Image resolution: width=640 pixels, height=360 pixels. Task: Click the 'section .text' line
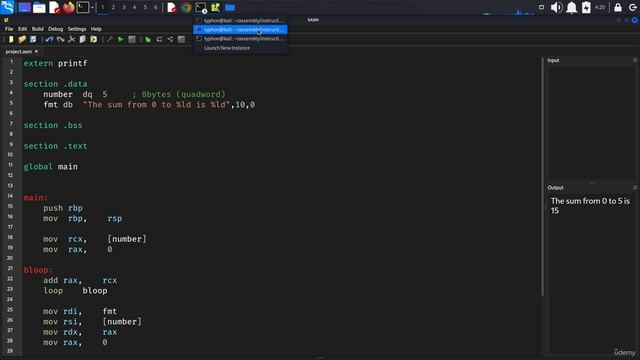55,146
